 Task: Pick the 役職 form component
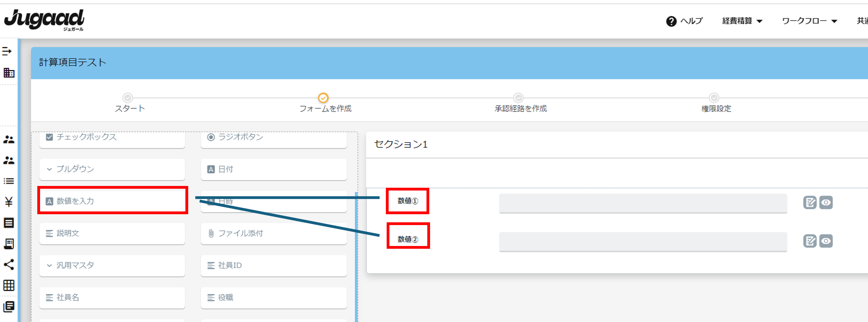274,298
